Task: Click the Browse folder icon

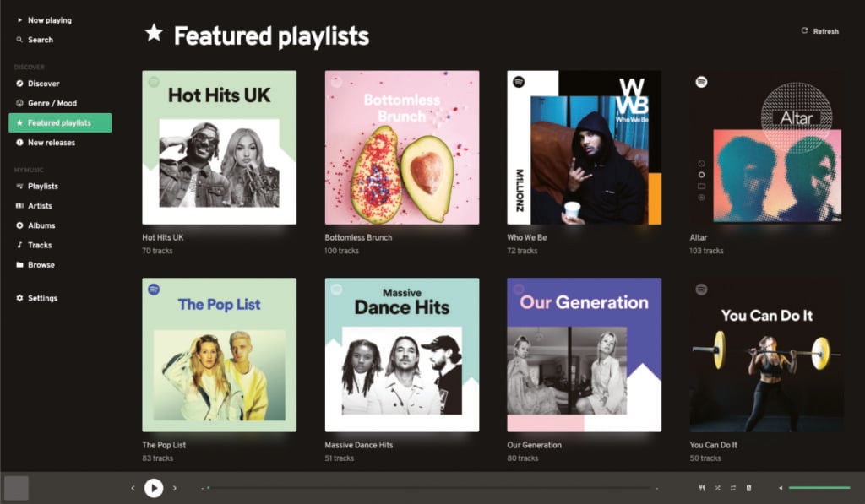Action: click(19, 265)
